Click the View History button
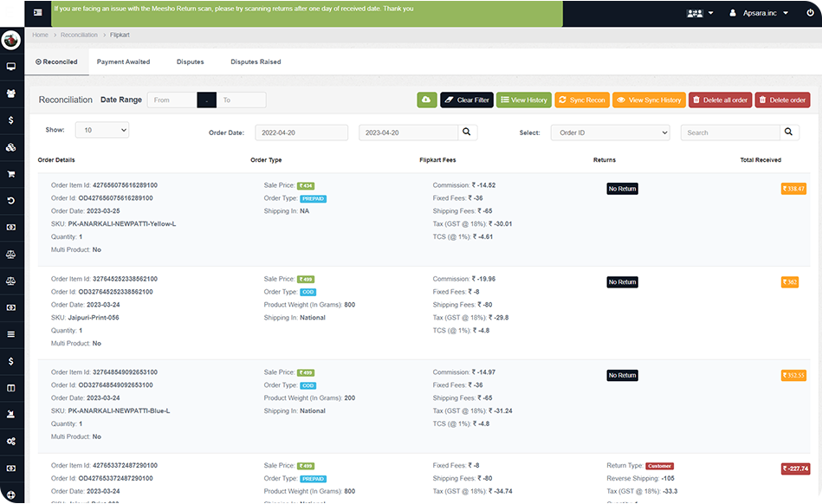822x504 pixels. (524, 100)
